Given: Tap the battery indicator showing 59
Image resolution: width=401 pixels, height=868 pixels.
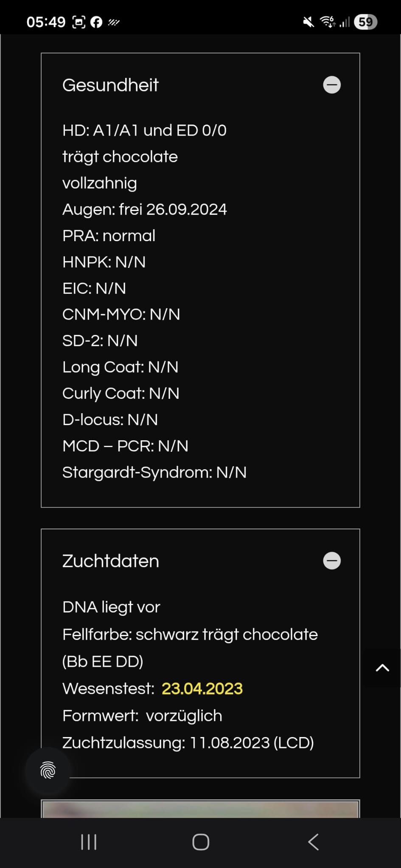Looking at the screenshot, I should pos(365,22).
